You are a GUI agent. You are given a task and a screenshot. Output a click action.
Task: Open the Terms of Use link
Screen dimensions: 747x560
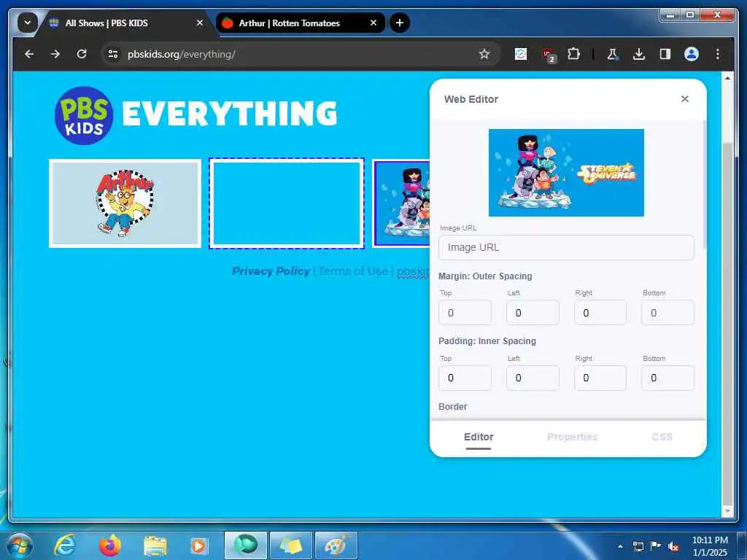[353, 271]
